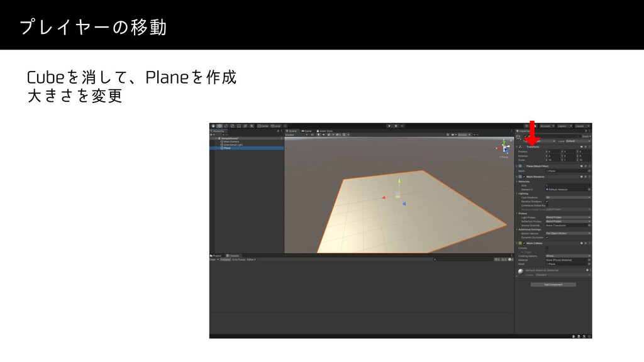The width and height of the screenshot is (644, 362).
Task: Toggle the Dynamic Occlusion checkbox
Action: pyautogui.click(x=547, y=238)
